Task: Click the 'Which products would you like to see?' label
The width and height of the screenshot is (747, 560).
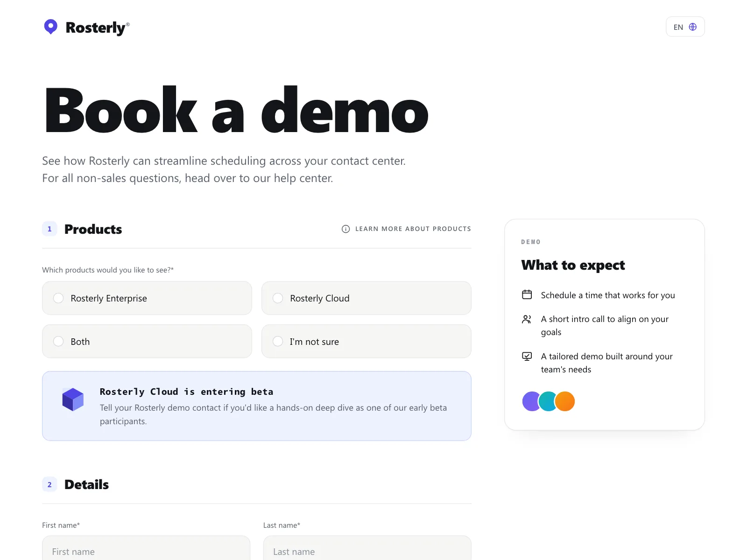Action: 108,270
